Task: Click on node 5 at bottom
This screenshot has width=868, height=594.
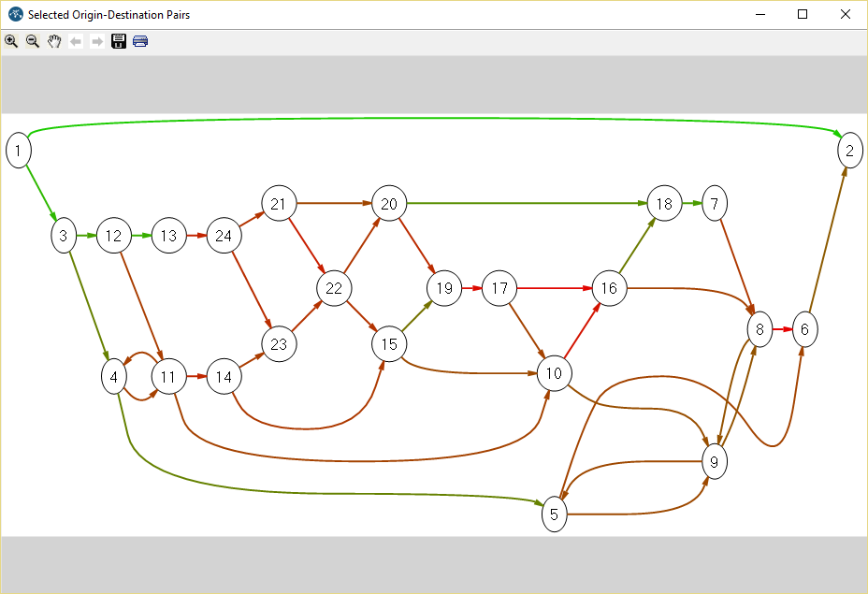Action: (554, 514)
